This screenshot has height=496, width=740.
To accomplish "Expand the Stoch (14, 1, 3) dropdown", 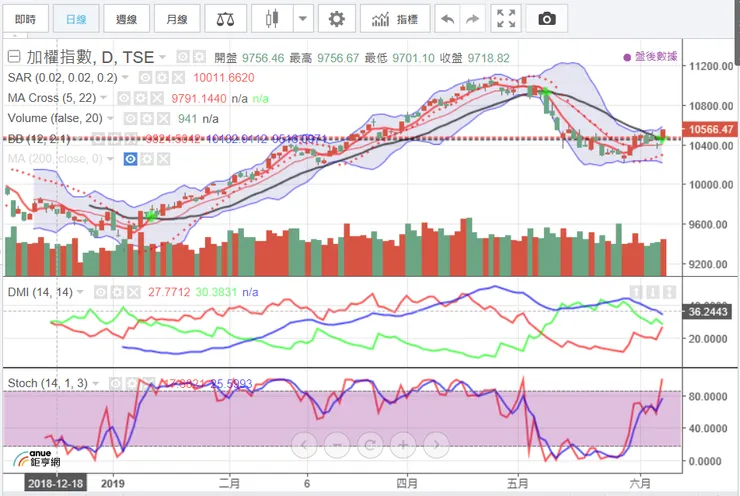I will click(96, 383).
